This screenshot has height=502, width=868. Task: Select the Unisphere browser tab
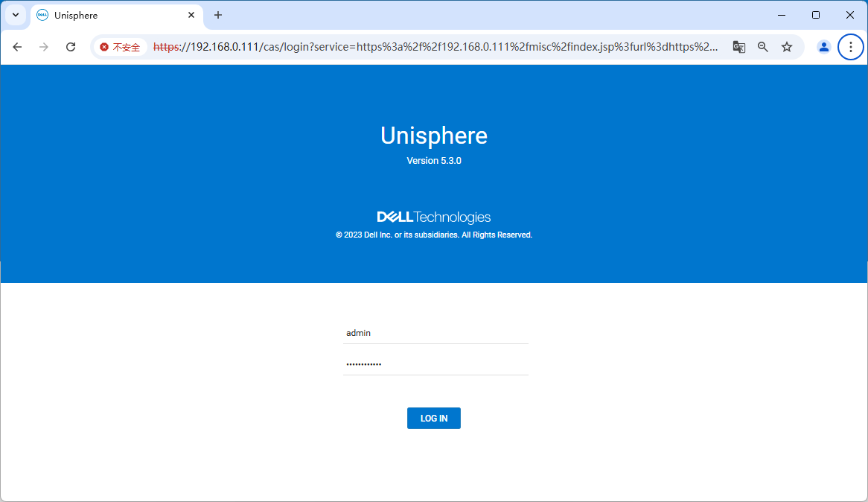click(x=117, y=16)
